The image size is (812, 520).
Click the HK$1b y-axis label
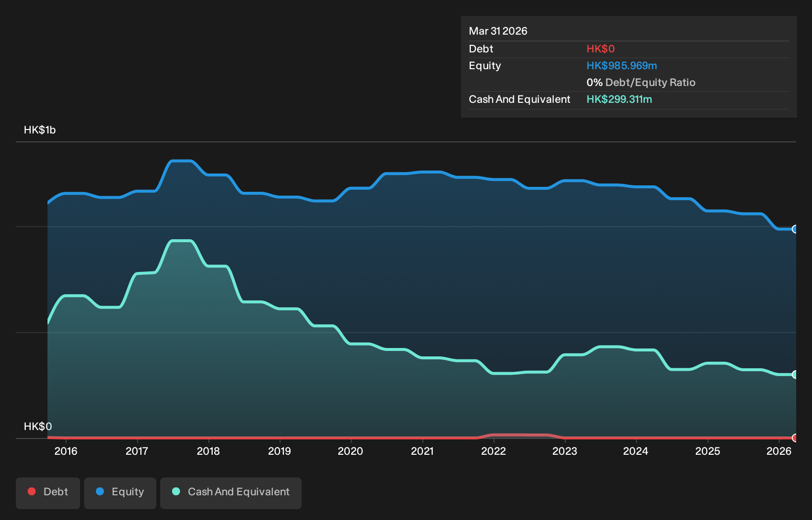pyautogui.click(x=40, y=130)
